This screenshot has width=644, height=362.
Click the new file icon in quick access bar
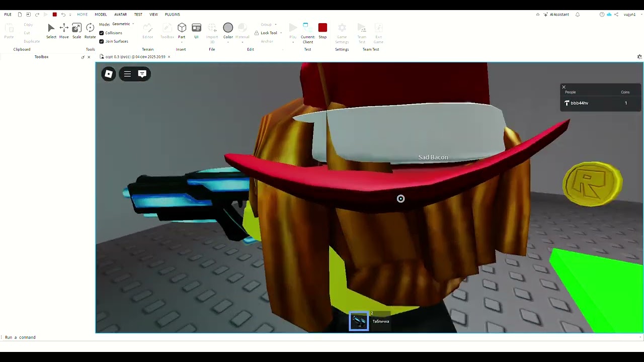coord(20,15)
